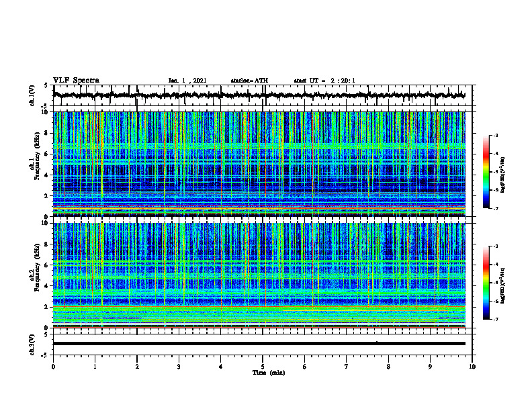
Task: Click the "-3" label on ch.1 colorbar
Action: pyautogui.click(x=496, y=135)
